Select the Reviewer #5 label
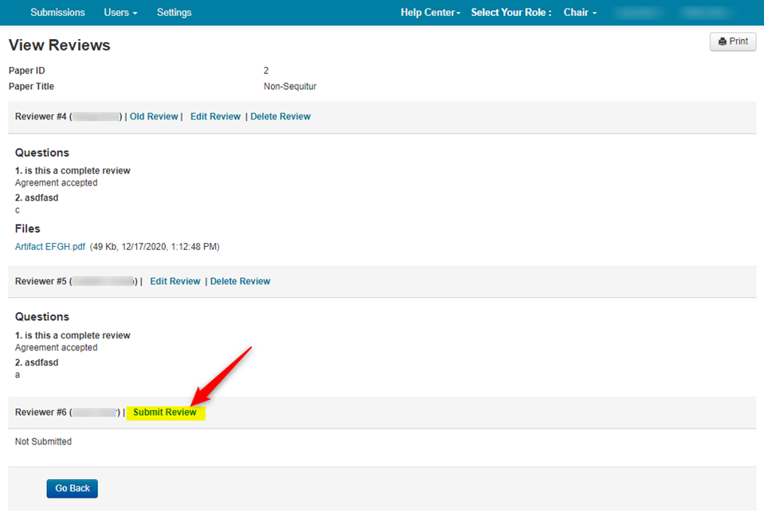 [x=41, y=281]
